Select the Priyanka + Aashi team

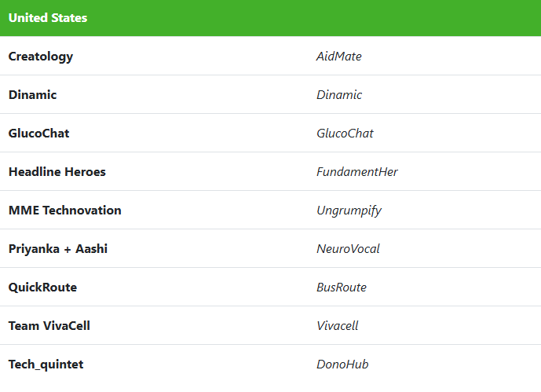coord(58,249)
